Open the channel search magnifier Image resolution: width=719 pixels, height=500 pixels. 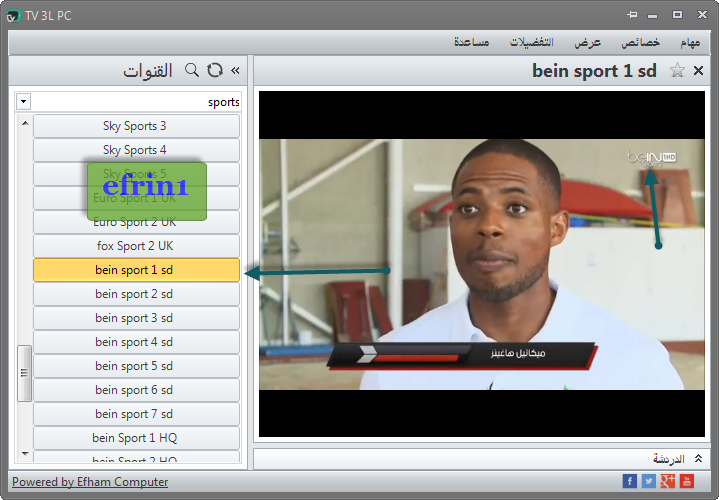coord(192,70)
